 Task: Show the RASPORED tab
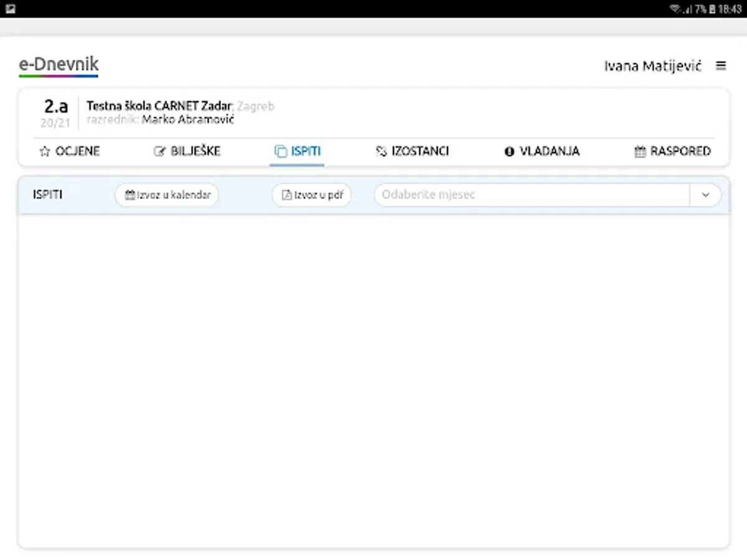point(673,151)
